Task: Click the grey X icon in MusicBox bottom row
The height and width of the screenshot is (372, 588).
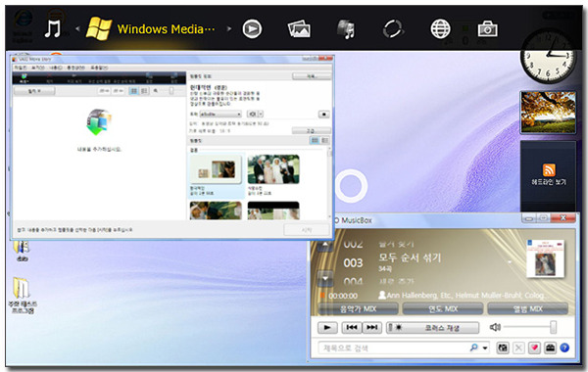Action: click(518, 349)
